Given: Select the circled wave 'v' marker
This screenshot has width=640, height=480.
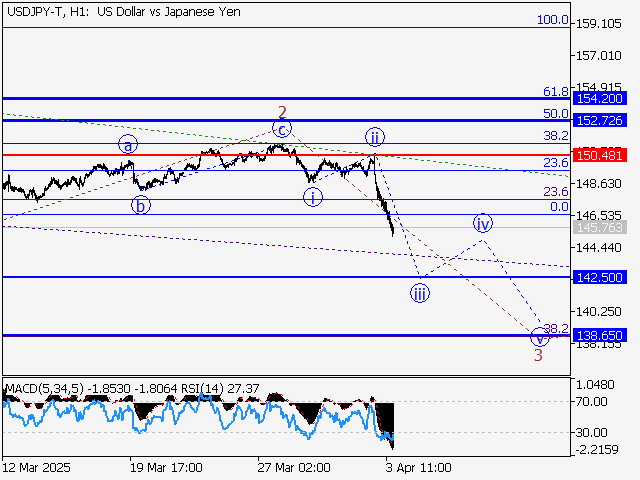Looking at the screenshot, I should click(539, 337).
